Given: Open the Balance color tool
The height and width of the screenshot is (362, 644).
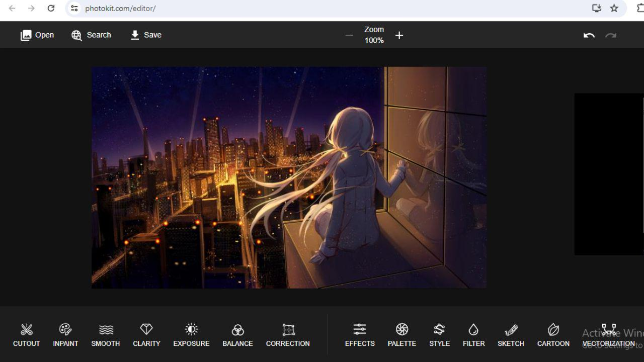Looking at the screenshot, I should pyautogui.click(x=237, y=333).
